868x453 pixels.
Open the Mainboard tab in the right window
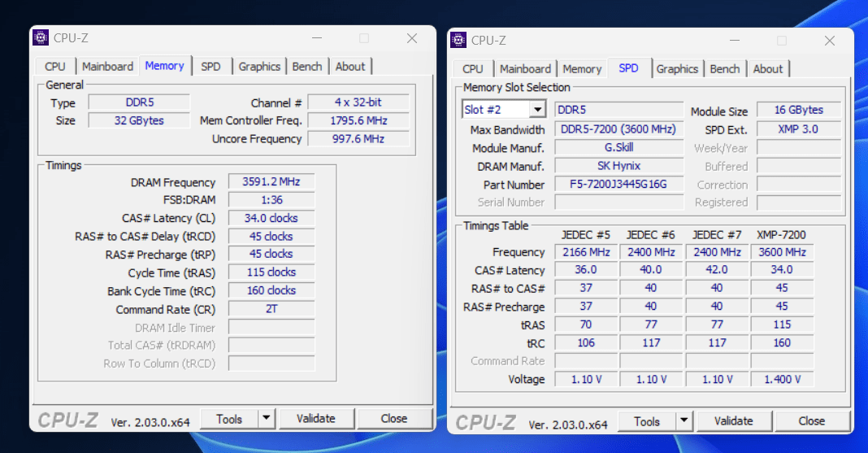point(525,68)
